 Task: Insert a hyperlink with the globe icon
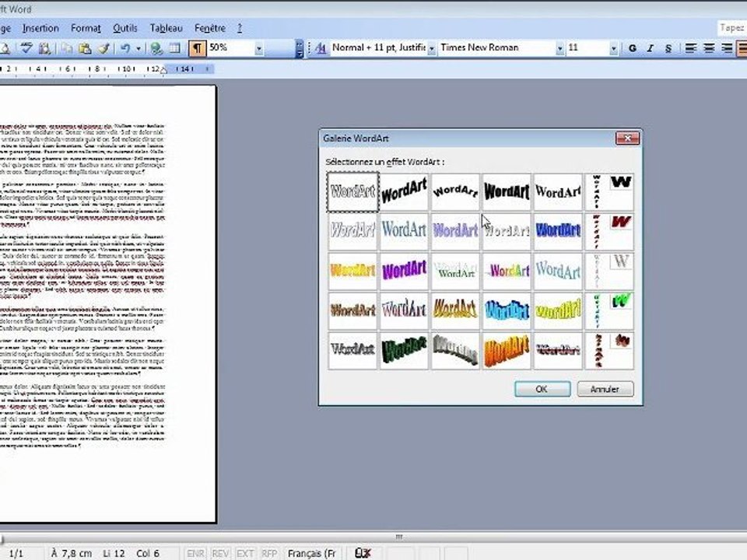156,48
